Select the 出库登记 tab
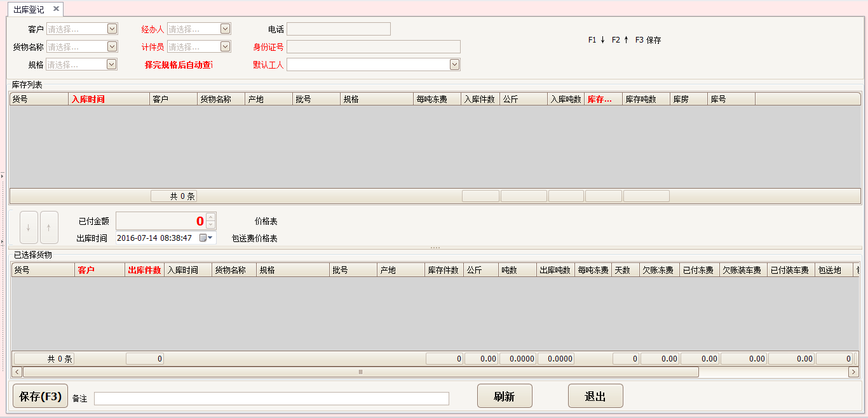Image resolution: width=868 pixels, height=418 pixels. tap(29, 9)
